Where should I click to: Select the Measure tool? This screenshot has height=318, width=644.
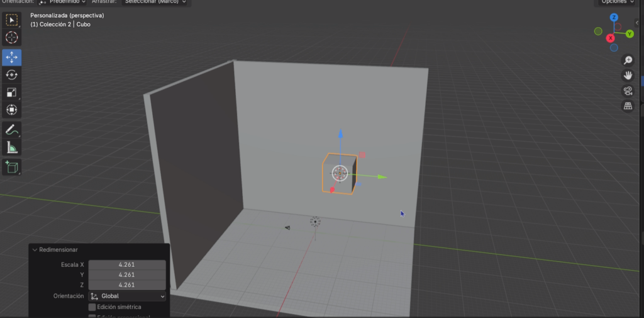(x=11, y=147)
